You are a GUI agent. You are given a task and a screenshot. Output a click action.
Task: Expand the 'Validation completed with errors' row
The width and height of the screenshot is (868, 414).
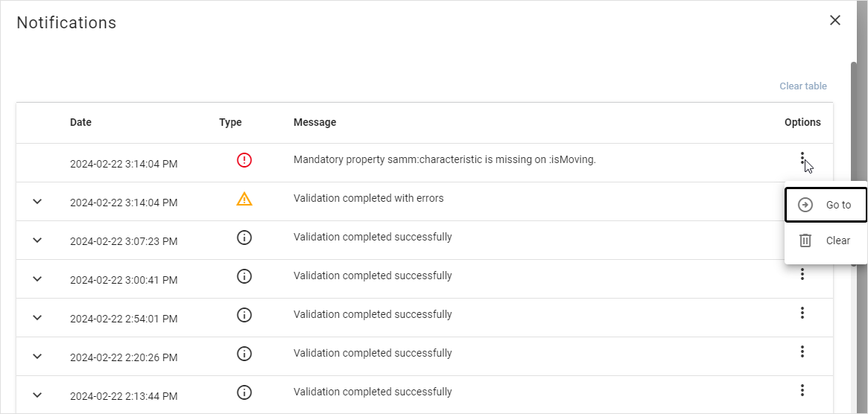point(38,201)
